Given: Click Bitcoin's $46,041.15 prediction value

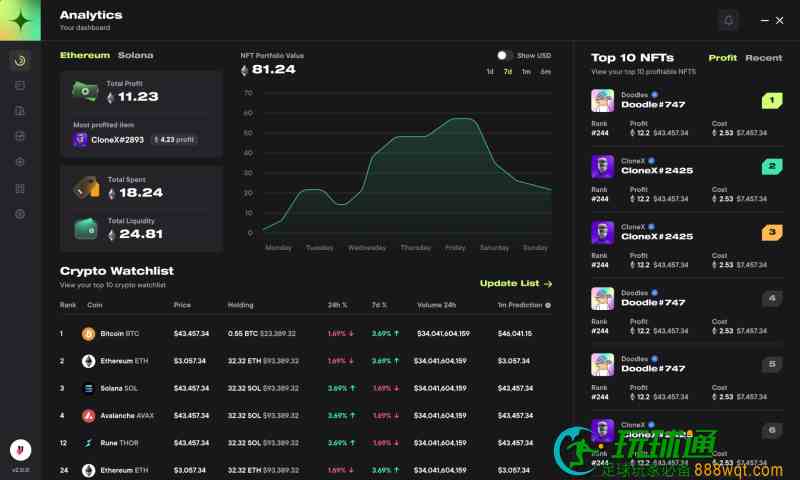Looking at the screenshot, I should 515,334.
